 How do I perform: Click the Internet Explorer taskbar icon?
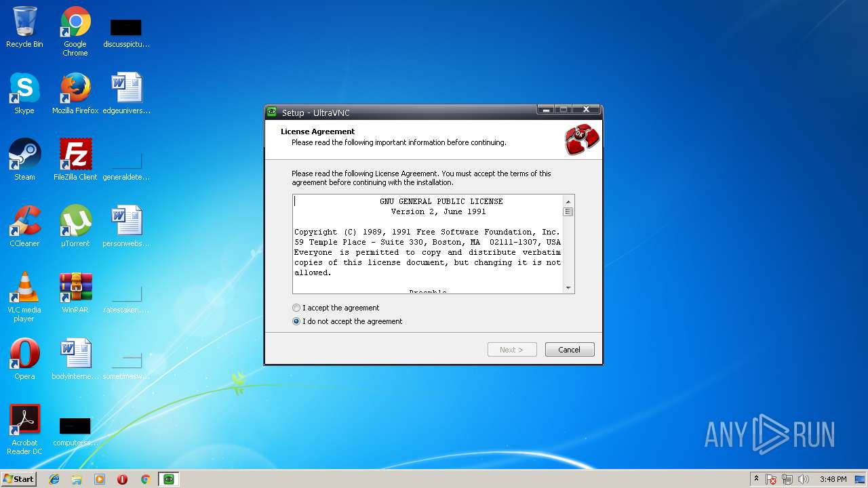pyautogui.click(x=54, y=479)
